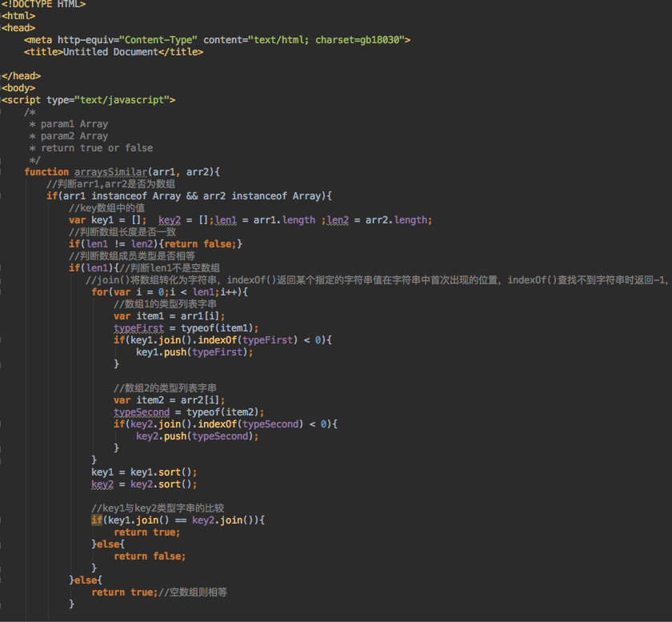Click the arraysSimilar function name
The height and width of the screenshot is (622, 672).
(111, 172)
